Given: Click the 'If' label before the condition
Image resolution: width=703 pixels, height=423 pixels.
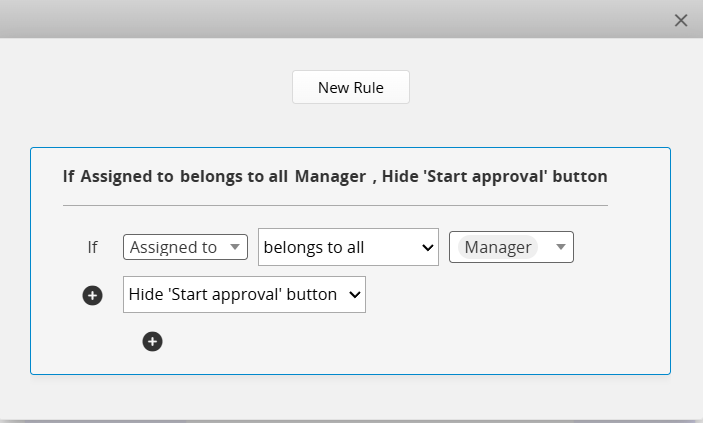Looking at the screenshot, I should coord(92,247).
